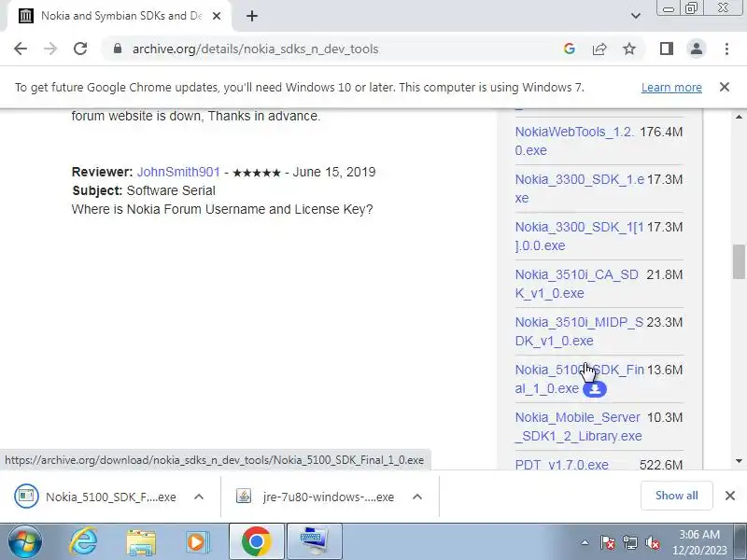
Task: Dismiss the Chrome update notification bar
Action: point(725,87)
